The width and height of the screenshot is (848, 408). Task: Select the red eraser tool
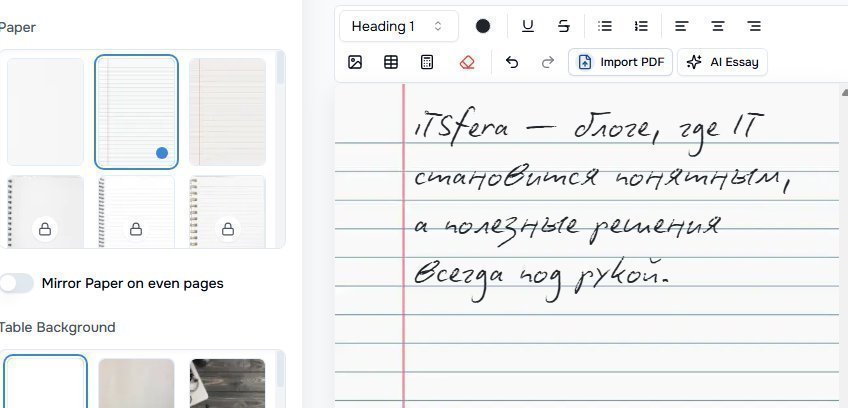[467, 62]
